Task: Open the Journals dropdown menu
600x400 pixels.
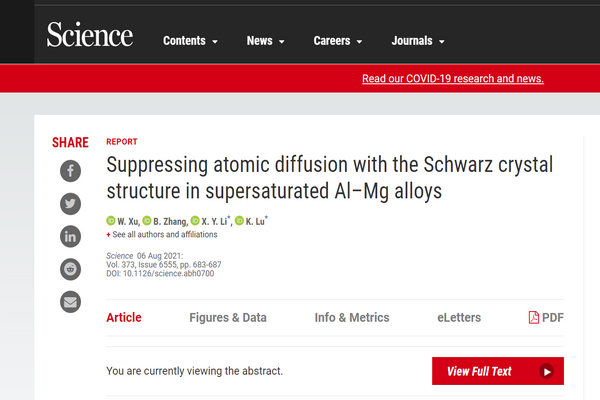Action: point(418,41)
